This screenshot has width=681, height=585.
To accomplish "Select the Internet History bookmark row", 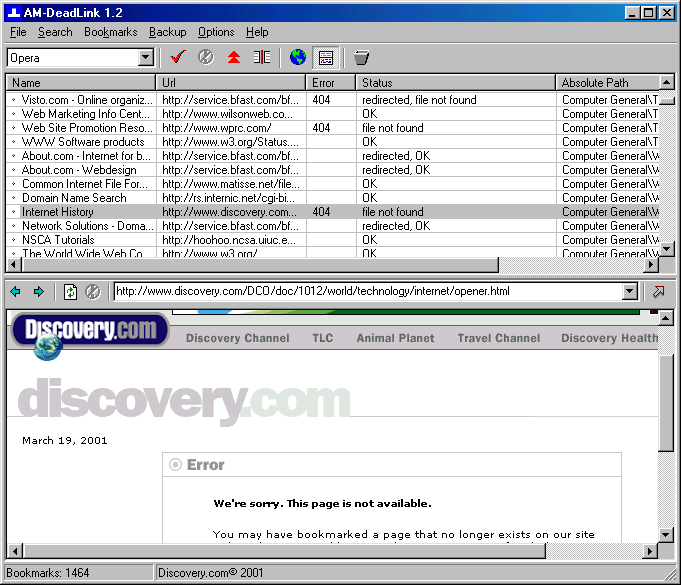I will pos(332,212).
